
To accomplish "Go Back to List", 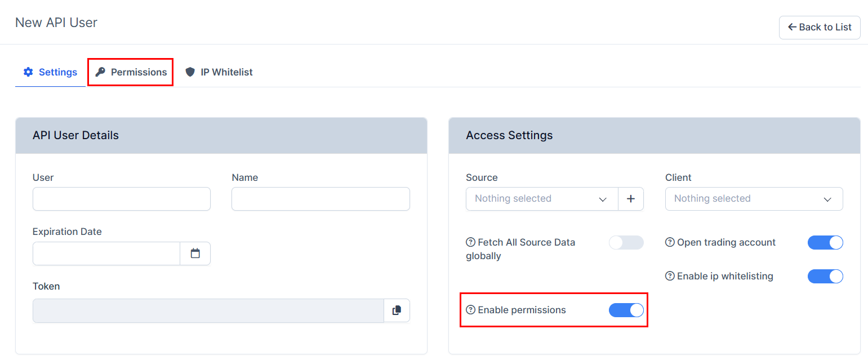I will (819, 27).
